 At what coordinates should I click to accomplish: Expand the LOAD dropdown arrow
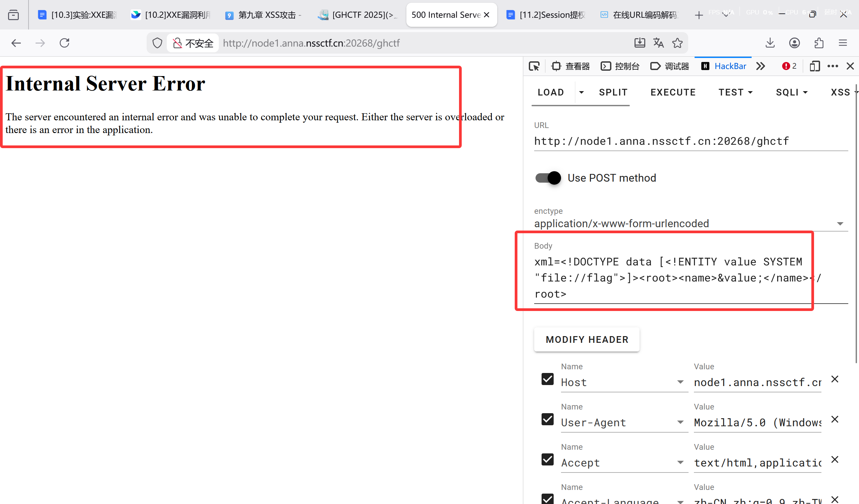[582, 92]
